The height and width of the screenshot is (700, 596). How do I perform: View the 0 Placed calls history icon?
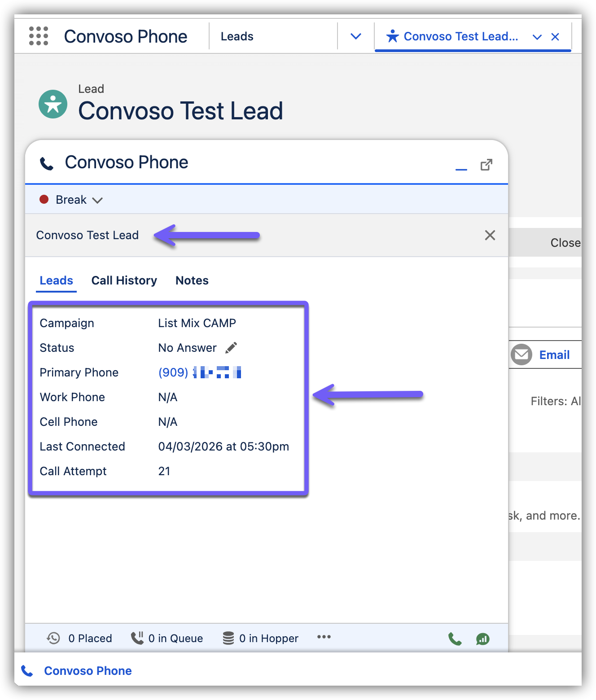click(53, 638)
